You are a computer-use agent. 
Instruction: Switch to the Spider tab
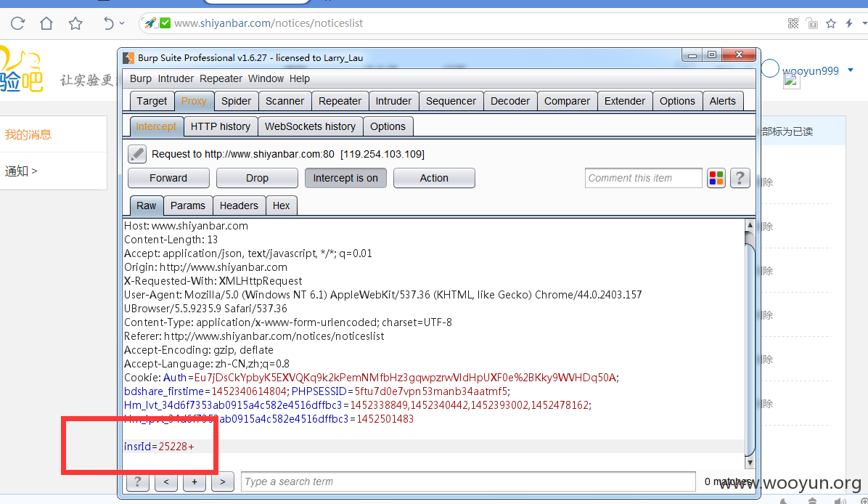coord(237,102)
